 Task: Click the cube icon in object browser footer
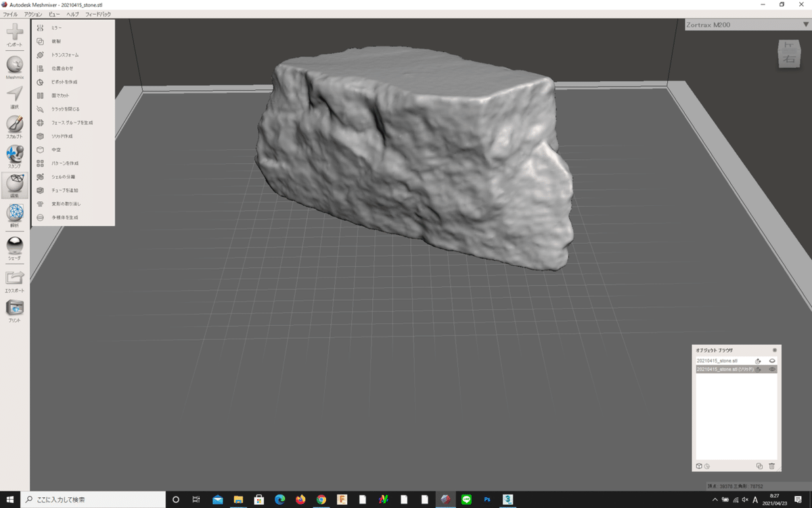pos(699,466)
